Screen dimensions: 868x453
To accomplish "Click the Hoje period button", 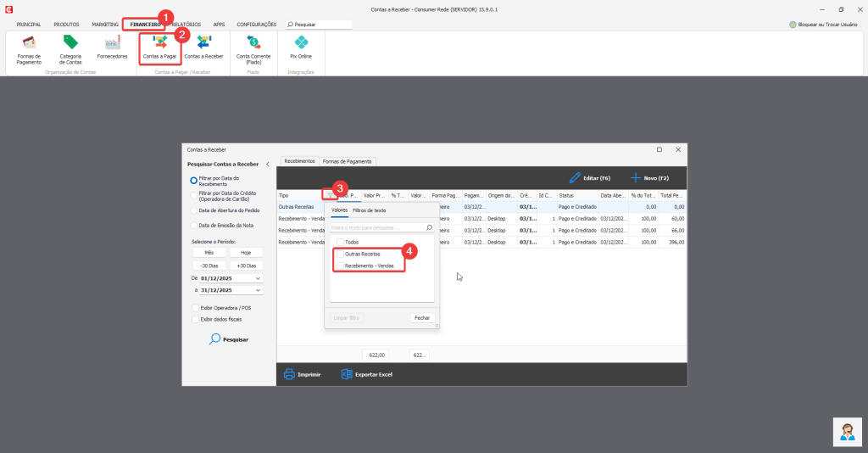I will [x=246, y=253].
